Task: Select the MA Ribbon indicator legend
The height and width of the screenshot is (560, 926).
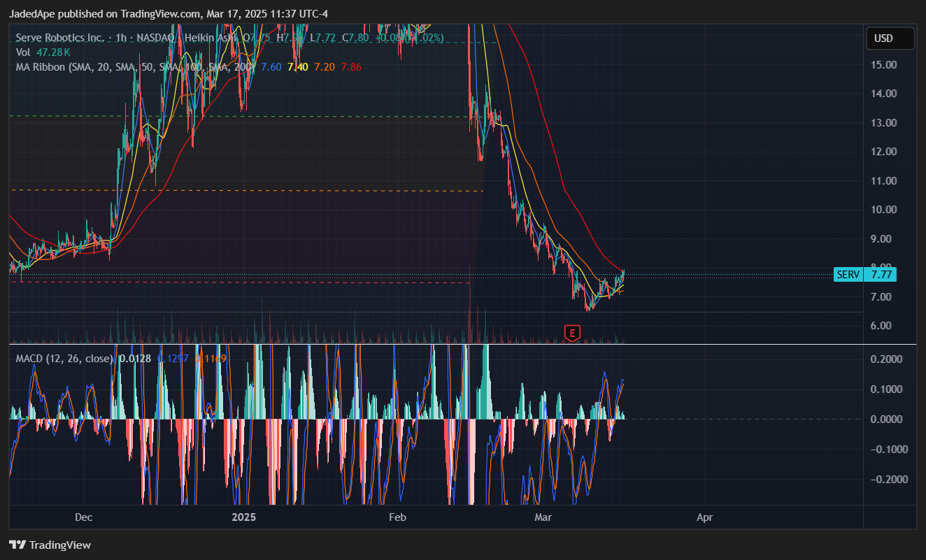Action: (135, 66)
